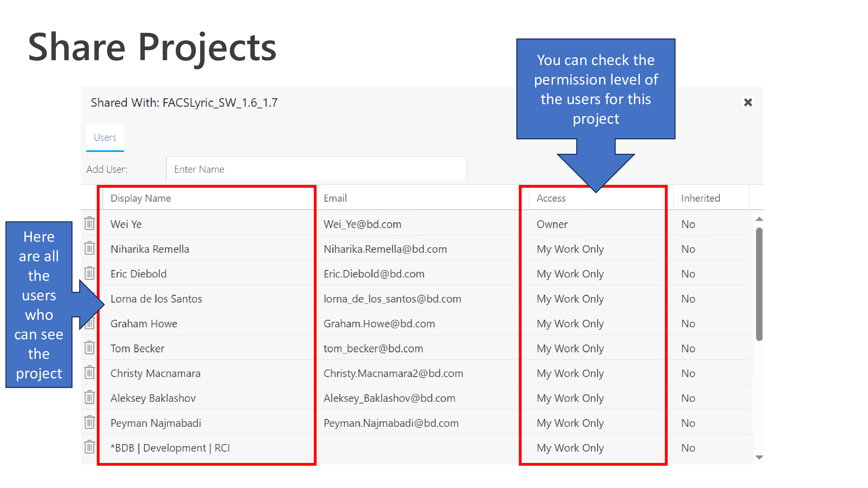The width and height of the screenshot is (868, 488).
Task: Remove Eric Diebold with trash icon
Action: click(x=89, y=273)
